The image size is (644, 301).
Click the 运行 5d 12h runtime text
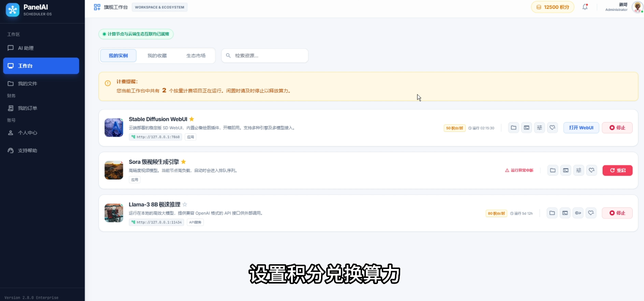pos(521,213)
